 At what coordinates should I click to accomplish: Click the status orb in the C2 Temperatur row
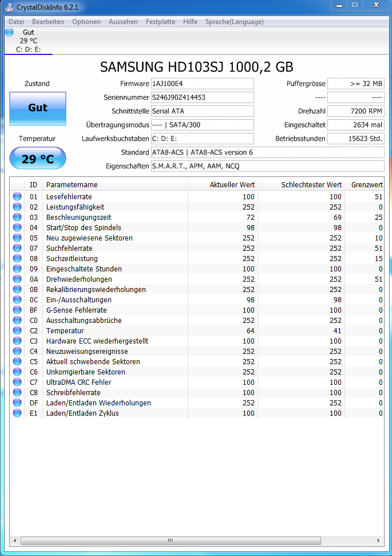click(17, 330)
